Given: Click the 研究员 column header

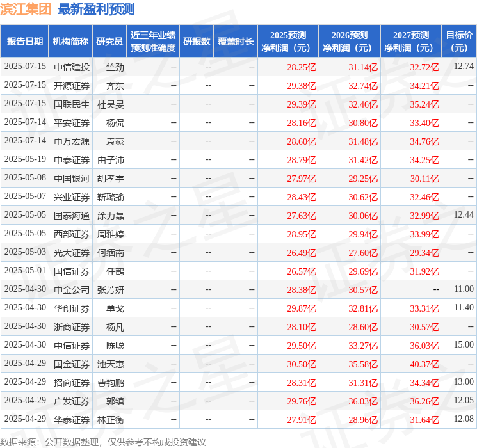Looking at the screenshot, I should 109,41.
